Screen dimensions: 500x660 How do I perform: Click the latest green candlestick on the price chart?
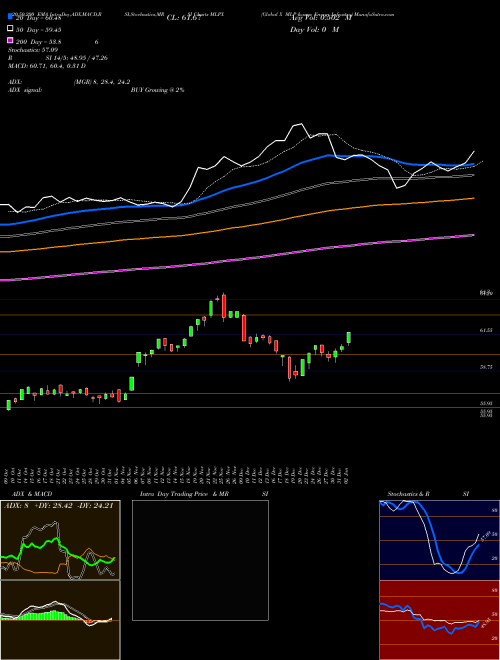point(348,338)
